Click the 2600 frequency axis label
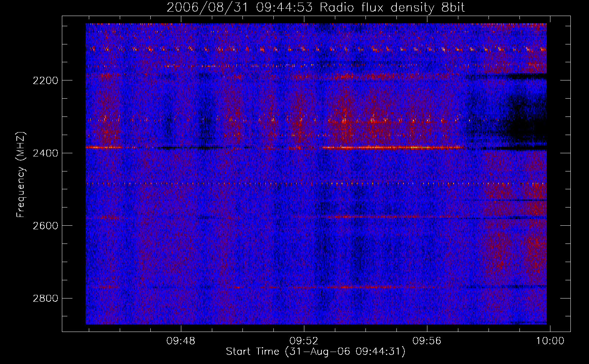 (46, 226)
